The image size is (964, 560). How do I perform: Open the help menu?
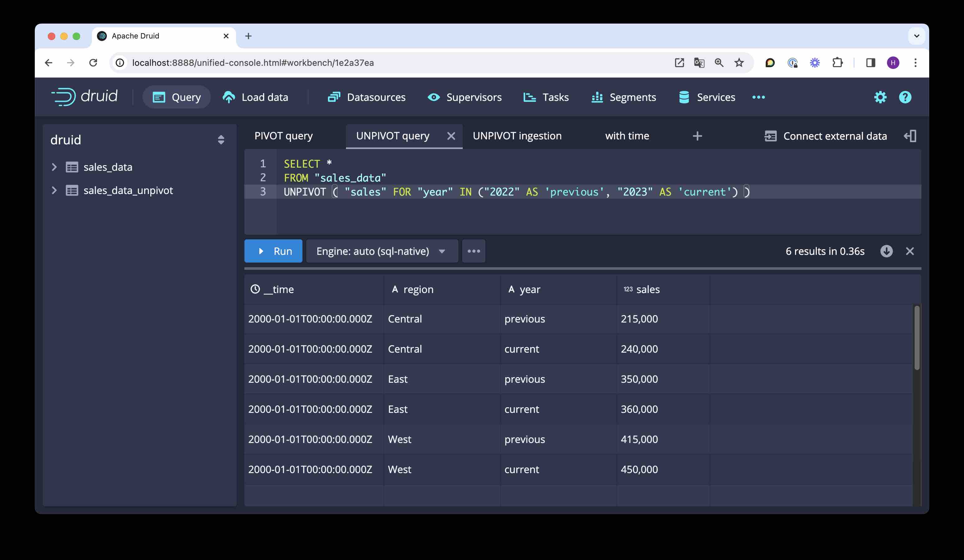pos(905,97)
